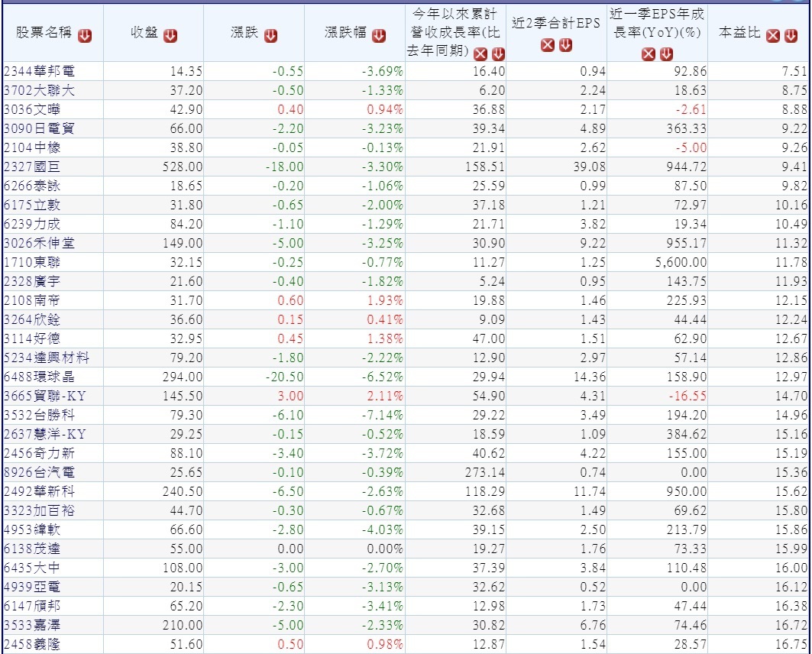The height and width of the screenshot is (654, 812).
Task: Sort by 近2季合計EPS arrow icon
Action: 565,45
